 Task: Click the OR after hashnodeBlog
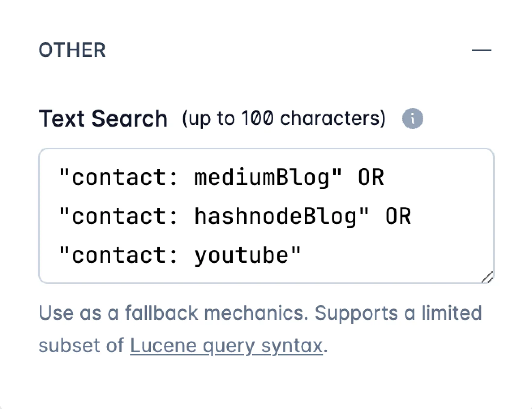click(x=398, y=216)
